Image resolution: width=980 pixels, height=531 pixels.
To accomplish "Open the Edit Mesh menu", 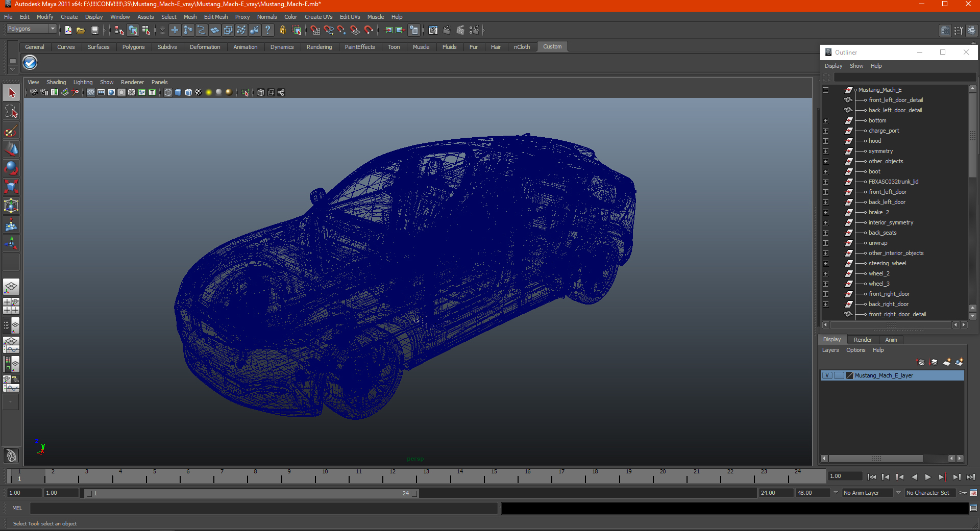I will pyautogui.click(x=216, y=17).
